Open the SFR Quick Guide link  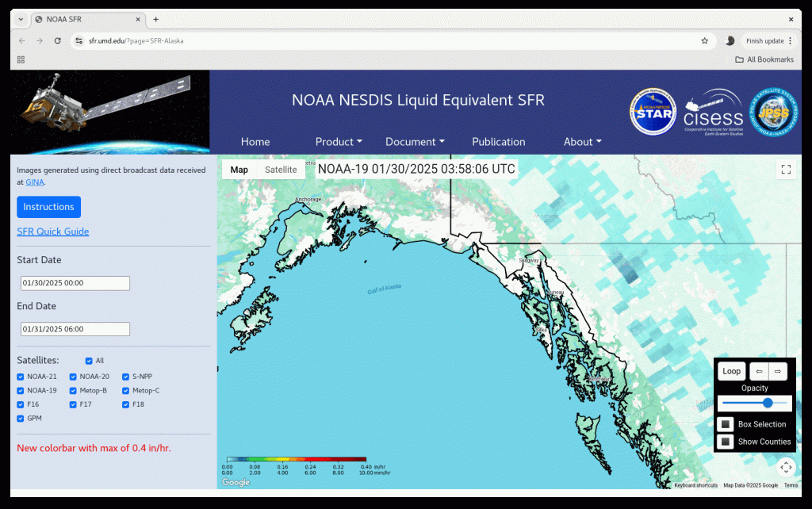53,232
